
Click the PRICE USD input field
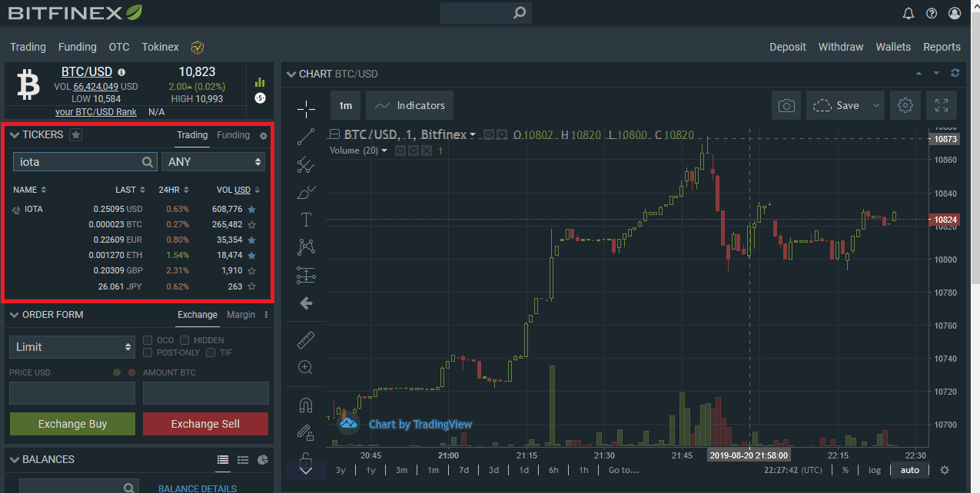point(72,393)
